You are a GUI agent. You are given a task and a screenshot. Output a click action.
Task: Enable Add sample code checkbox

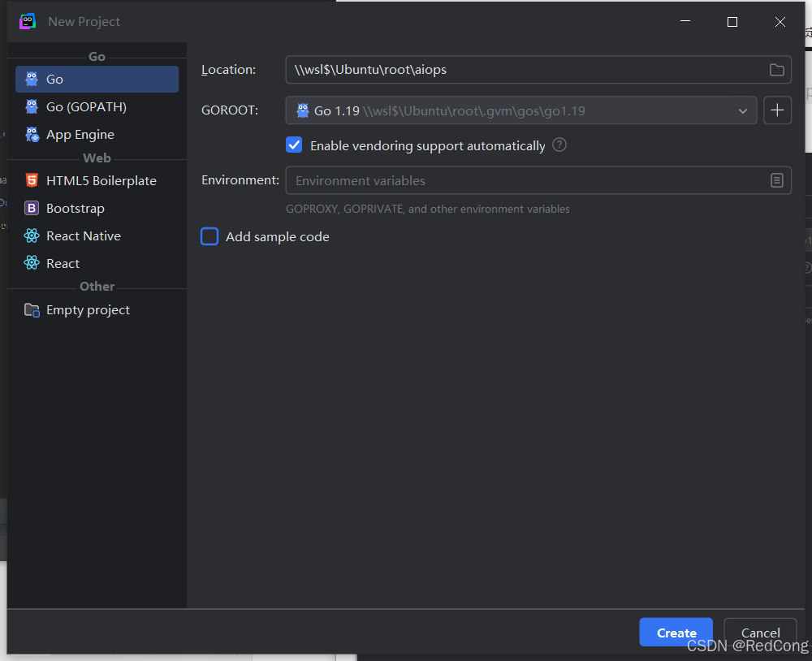click(x=209, y=236)
